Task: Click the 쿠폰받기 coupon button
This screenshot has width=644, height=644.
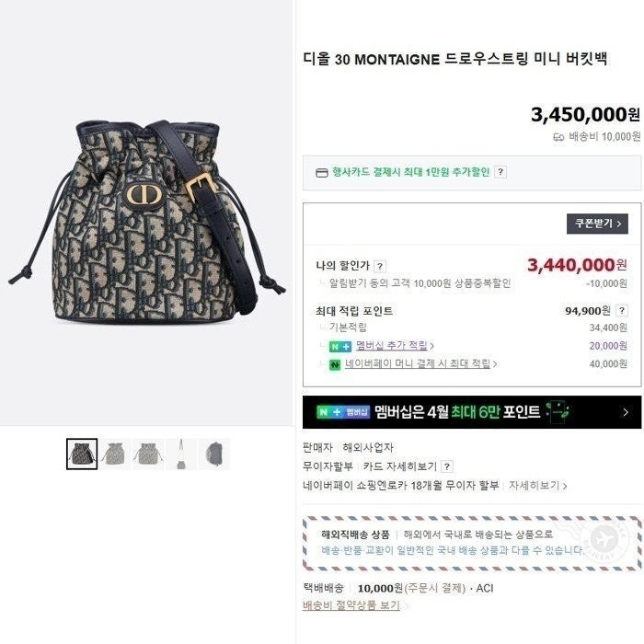Action: 597,224
